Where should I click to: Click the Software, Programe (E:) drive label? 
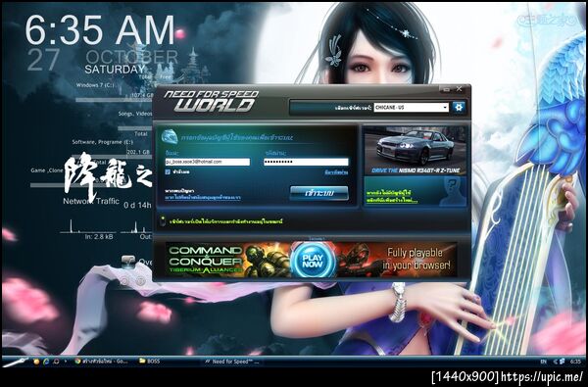(102, 142)
